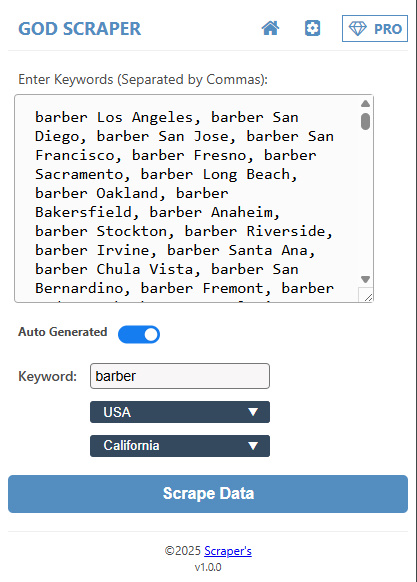Image resolution: width=417 pixels, height=582 pixels.
Task: Click inside the keywords list textarea
Action: coord(188,199)
